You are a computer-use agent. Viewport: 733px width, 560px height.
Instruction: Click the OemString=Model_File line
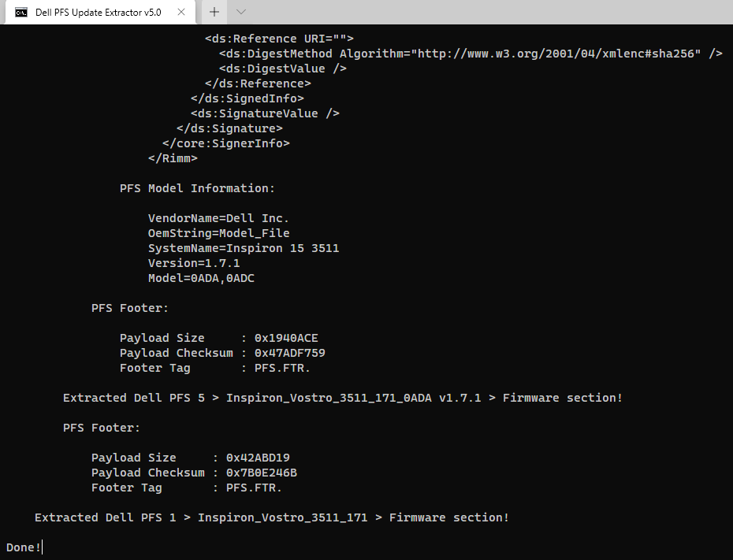click(x=219, y=233)
